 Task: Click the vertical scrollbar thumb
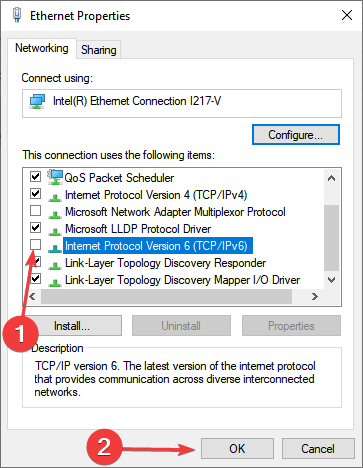(x=331, y=238)
